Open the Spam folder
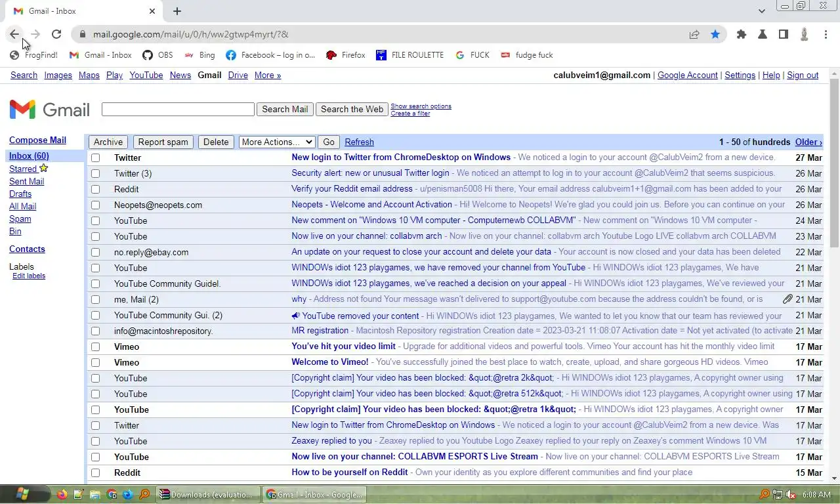This screenshot has width=840, height=504. [20, 219]
